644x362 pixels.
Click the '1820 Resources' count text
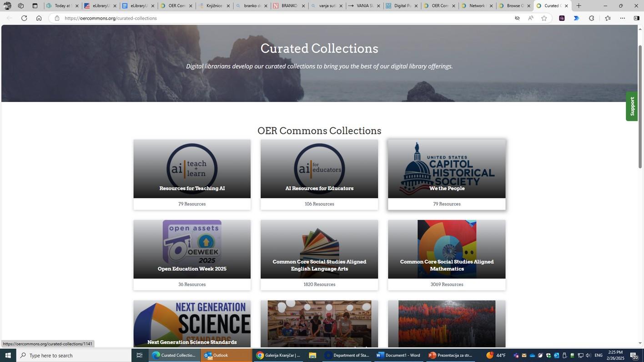(x=319, y=285)
